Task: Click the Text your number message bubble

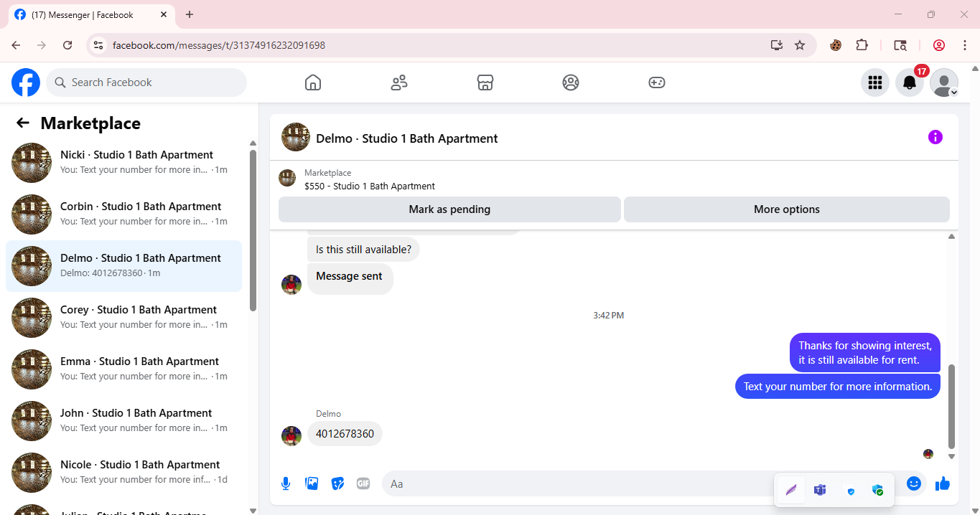Action: [838, 386]
